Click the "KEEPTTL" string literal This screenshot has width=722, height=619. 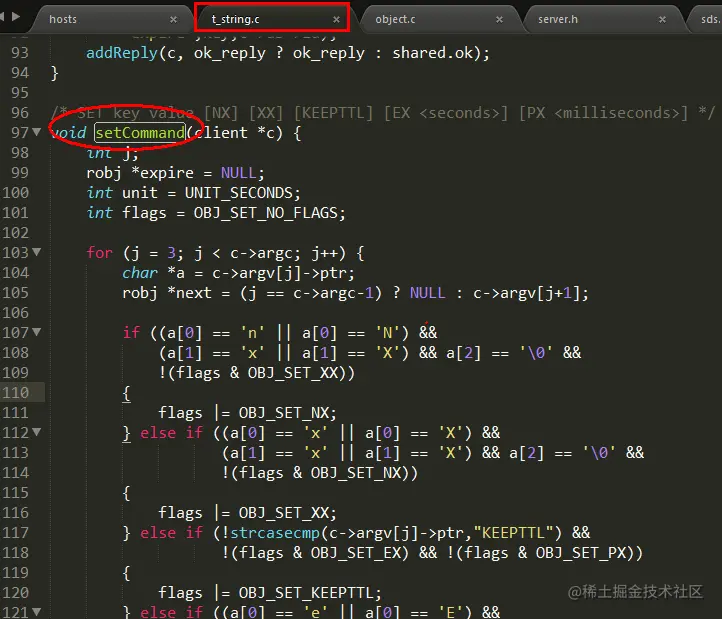[513, 533]
